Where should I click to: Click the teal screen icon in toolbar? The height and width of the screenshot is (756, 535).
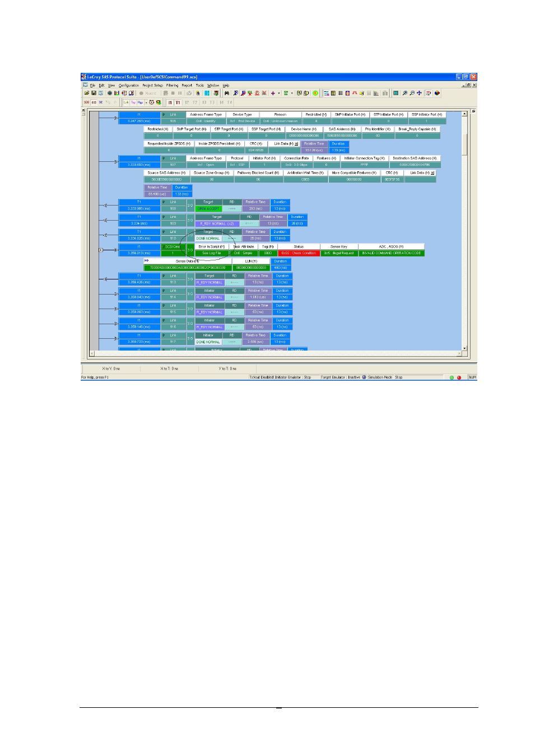click(396, 93)
